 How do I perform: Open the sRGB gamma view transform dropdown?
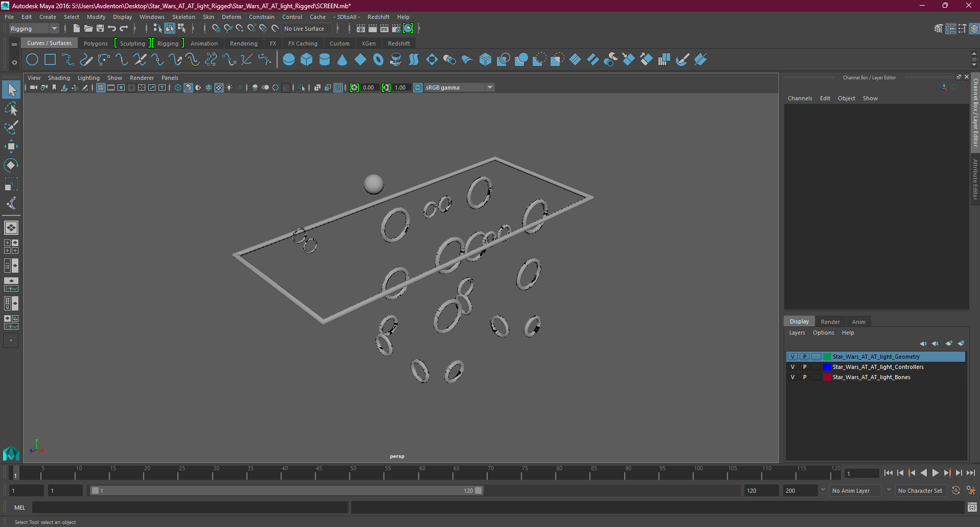[x=459, y=87]
